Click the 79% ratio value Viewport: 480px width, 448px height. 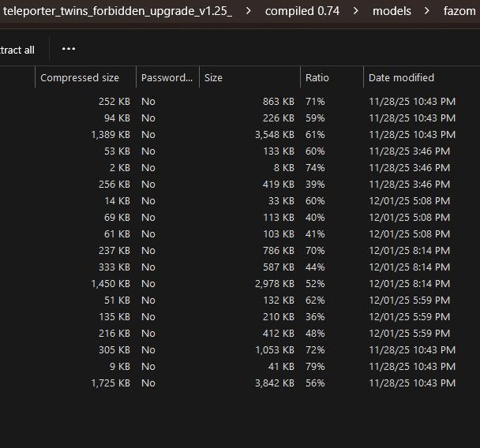[315, 366]
